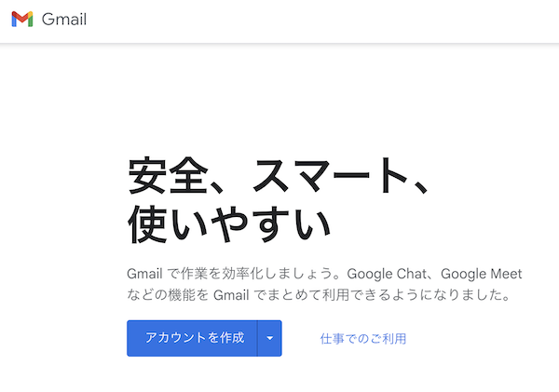Follow the link for business use
This screenshot has height=392, width=559.
click(363, 339)
